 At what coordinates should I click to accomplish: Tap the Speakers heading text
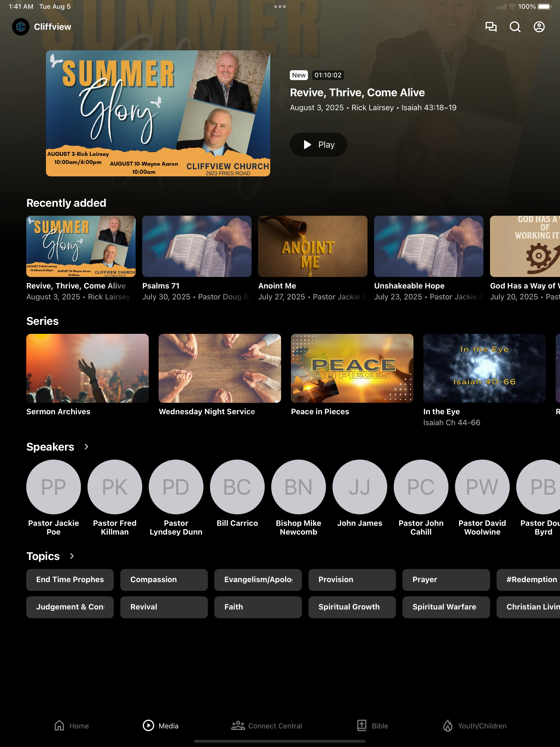[x=50, y=447]
